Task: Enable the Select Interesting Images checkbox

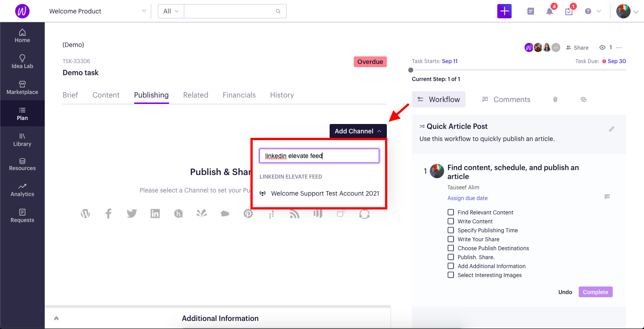Action: coord(451,275)
